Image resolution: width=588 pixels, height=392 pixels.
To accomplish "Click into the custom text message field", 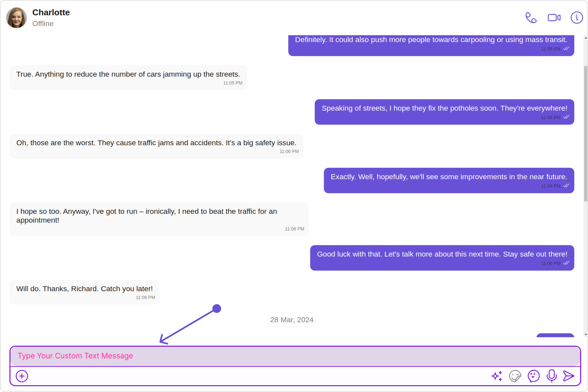I will (295, 356).
